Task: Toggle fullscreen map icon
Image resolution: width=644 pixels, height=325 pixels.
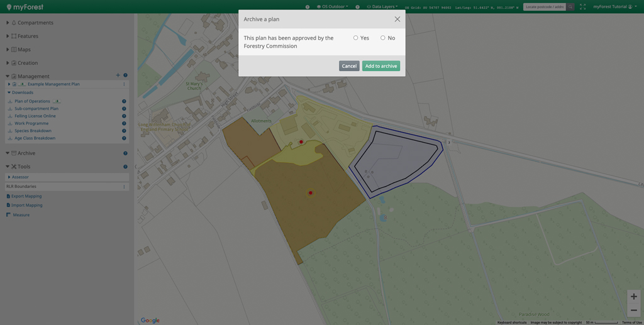Action: click(582, 7)
